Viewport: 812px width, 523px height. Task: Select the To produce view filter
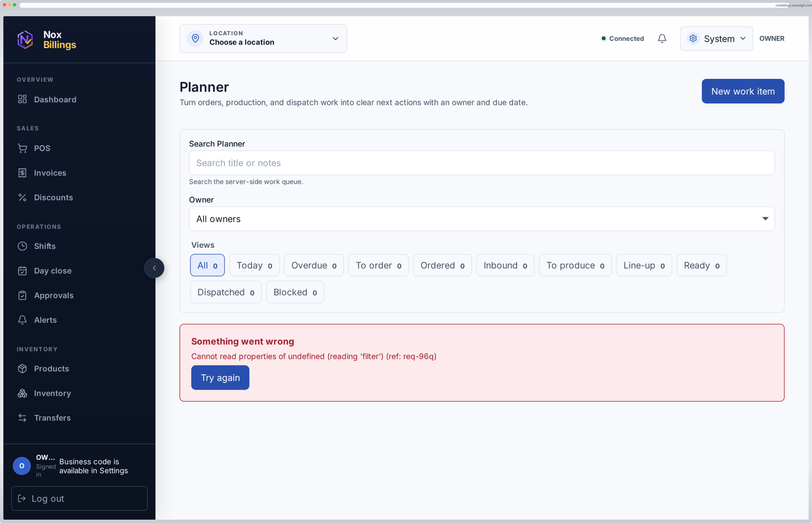tap(575, 265)
